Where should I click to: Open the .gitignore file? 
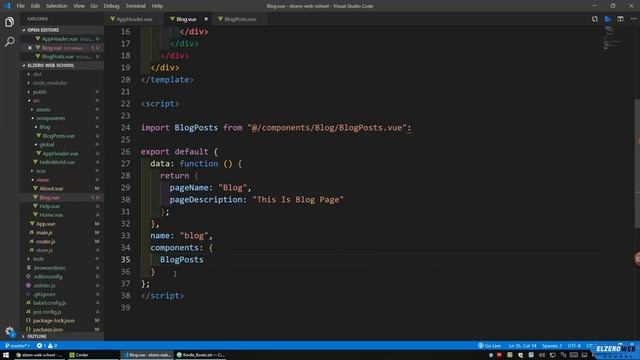pos(44,294)
